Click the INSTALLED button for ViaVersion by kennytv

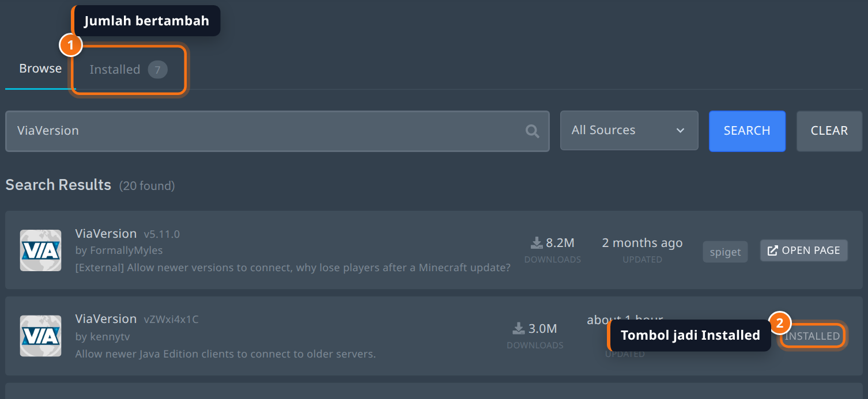click(x=813, y=336)
